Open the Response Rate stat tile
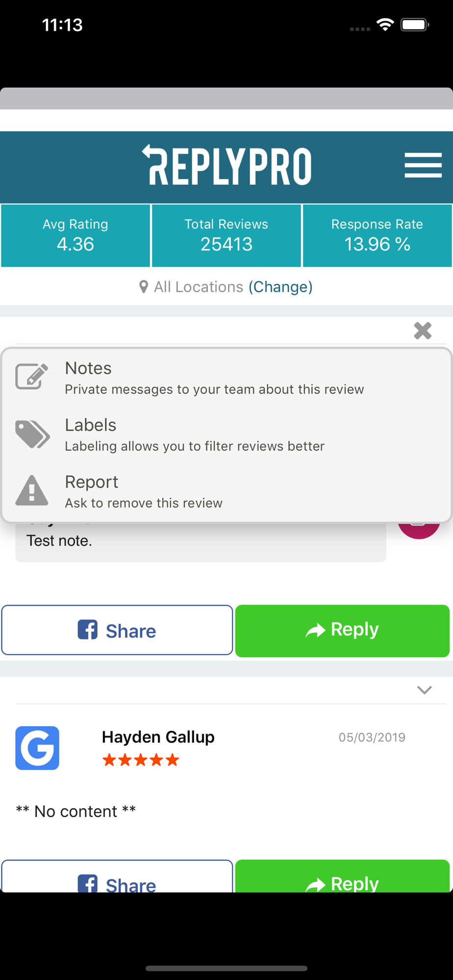This screenshot has width=453, height=980. click(377, 236)
